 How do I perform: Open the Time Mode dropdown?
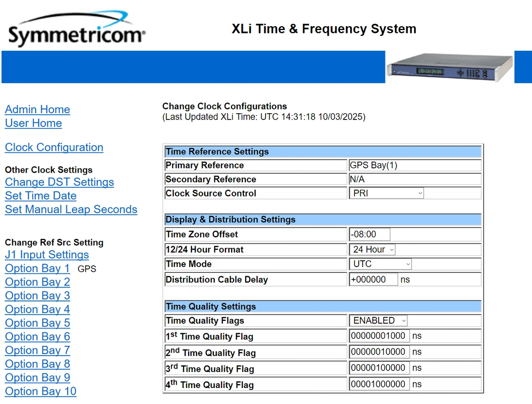click(380, 264)
